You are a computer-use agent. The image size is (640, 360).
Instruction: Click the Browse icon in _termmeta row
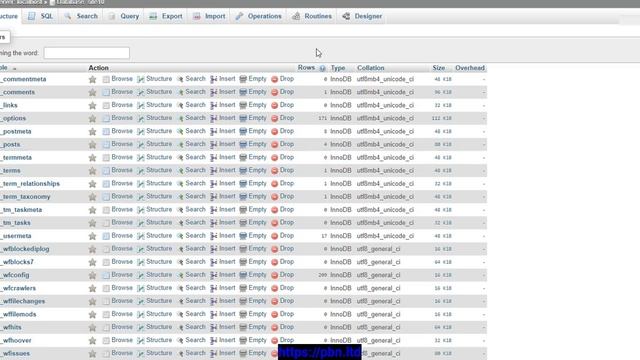point(106,158)
